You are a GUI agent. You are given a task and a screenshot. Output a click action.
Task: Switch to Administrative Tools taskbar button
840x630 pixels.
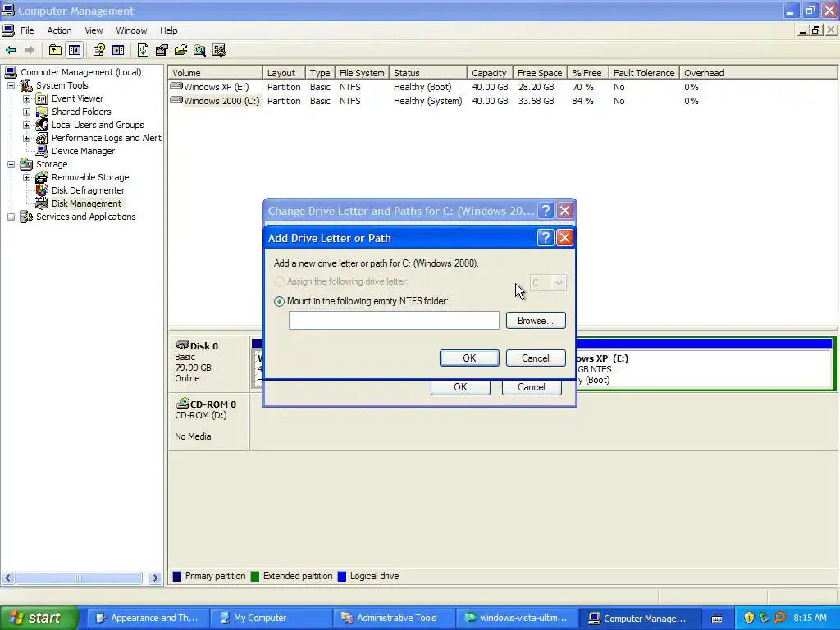(x=393, y=618)
